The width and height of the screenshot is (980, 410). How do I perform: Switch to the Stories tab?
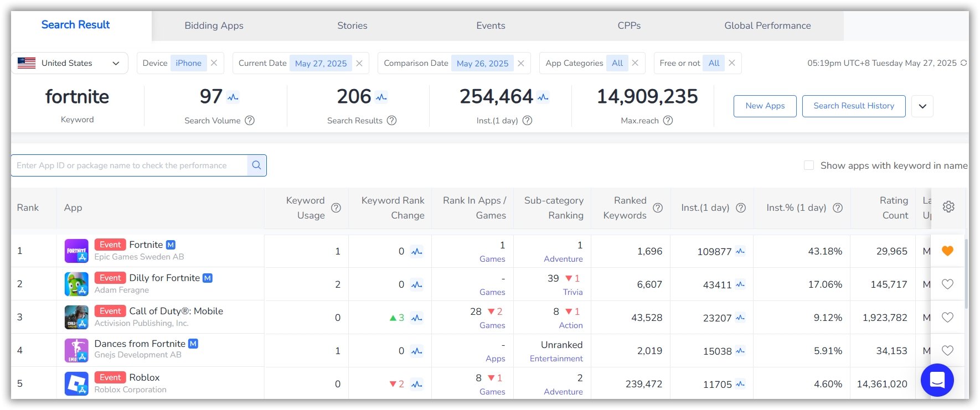coord(352,25)
